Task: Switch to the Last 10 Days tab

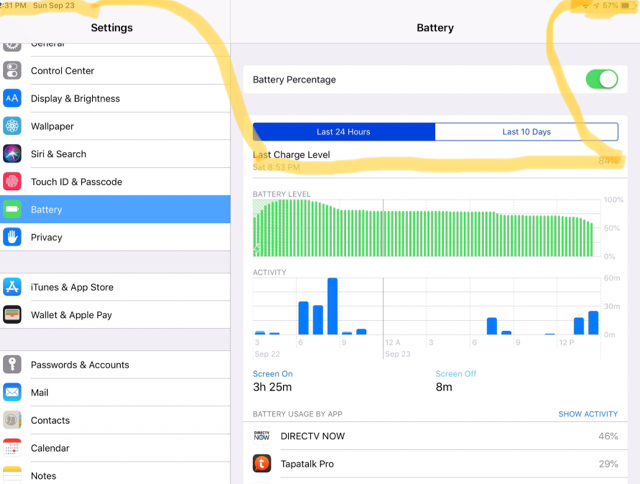Action: [x=527, y=132]
